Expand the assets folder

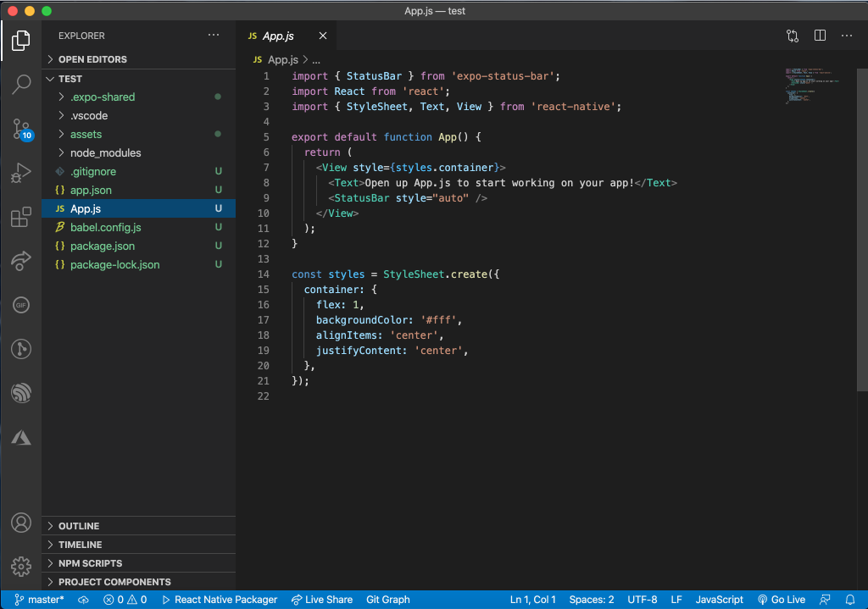tap(86, 134)
